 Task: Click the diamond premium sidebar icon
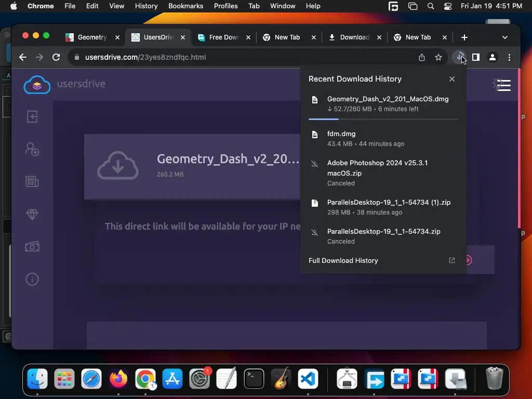pyautogui.click(x=32, y=214)
